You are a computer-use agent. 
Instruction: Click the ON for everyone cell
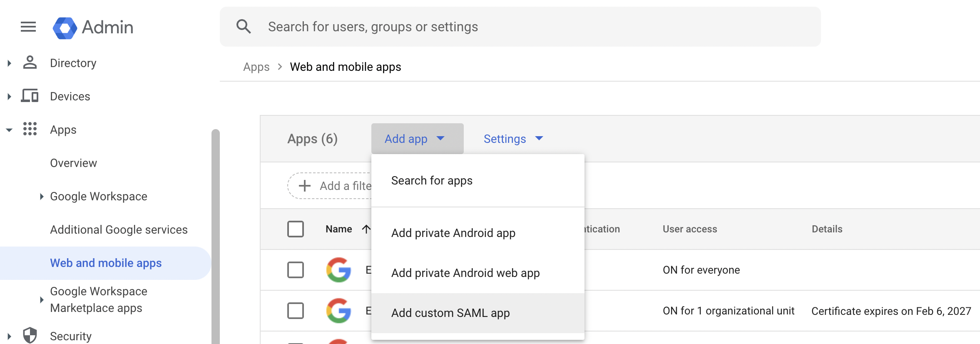701,270
